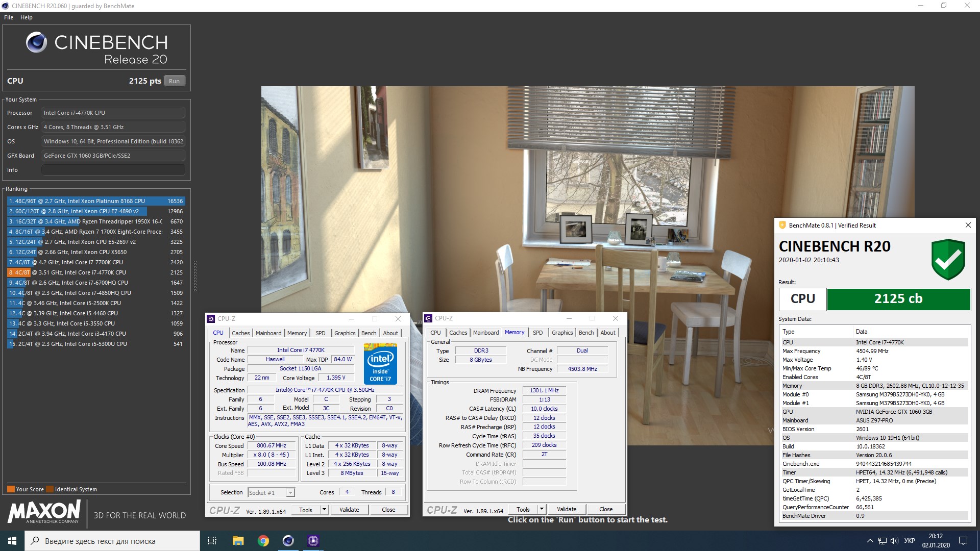Click the DRAM Frequency value field
Image resolution: width=980 pixels, height=551 pixels.
[544, 391]
